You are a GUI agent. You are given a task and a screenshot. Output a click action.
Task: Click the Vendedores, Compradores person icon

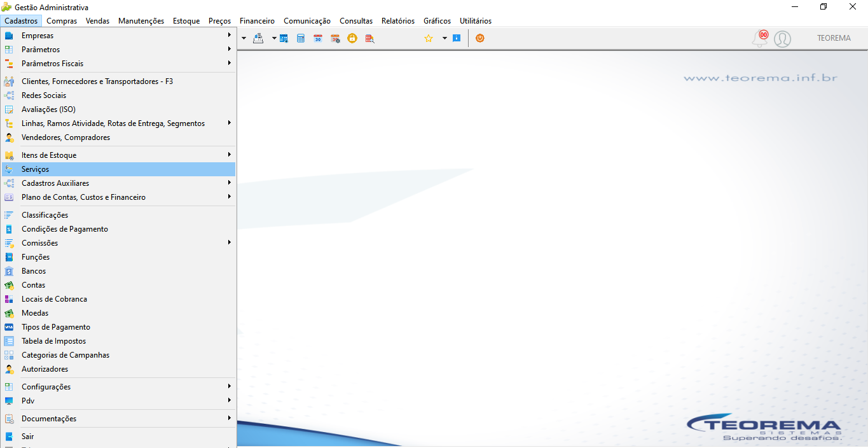(x=9, y=137)
